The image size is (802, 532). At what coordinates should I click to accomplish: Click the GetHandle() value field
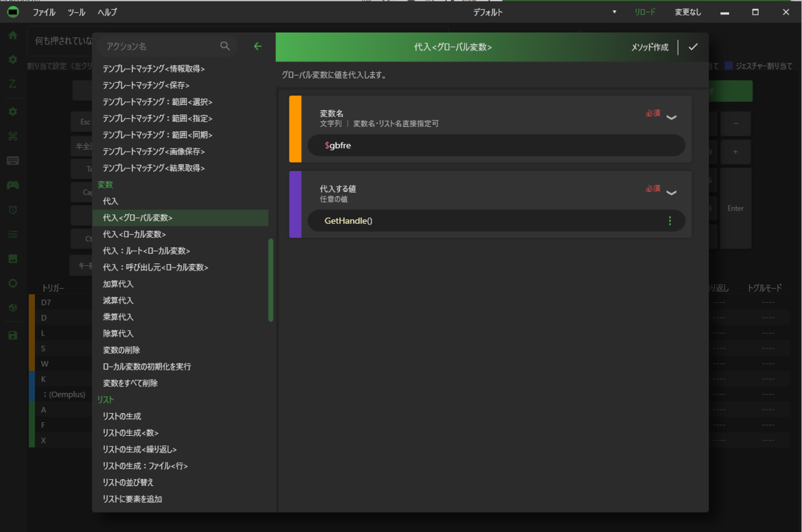tap(496, 221)
